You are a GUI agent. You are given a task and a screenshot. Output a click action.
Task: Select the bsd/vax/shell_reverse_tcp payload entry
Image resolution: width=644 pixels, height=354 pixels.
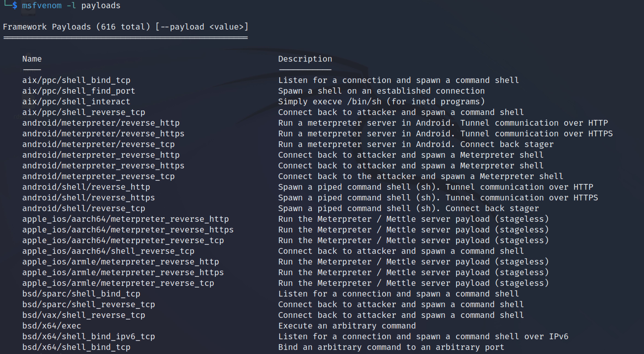[x=84, y=315]
